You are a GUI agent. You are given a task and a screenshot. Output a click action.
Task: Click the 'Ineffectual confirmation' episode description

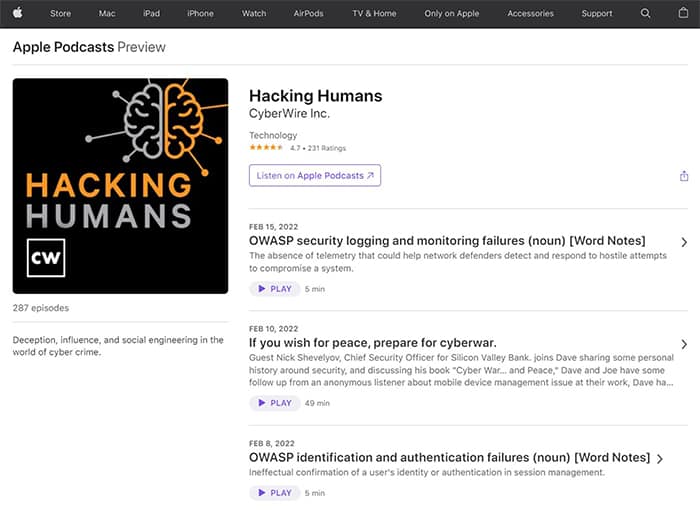(x=426, y=472)
